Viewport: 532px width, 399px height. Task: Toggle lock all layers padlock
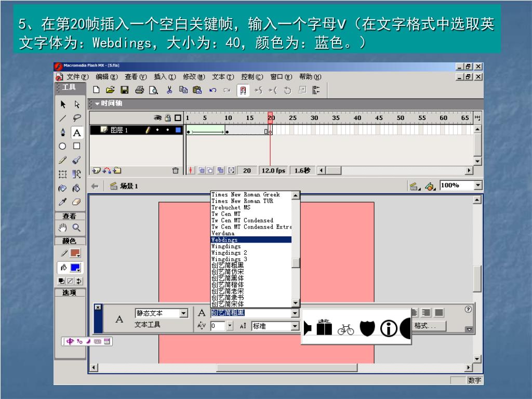[x=168, y=118]
